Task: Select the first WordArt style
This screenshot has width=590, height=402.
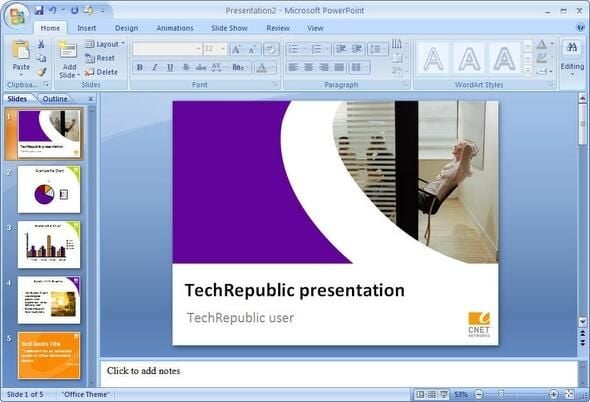Action: 433,58
